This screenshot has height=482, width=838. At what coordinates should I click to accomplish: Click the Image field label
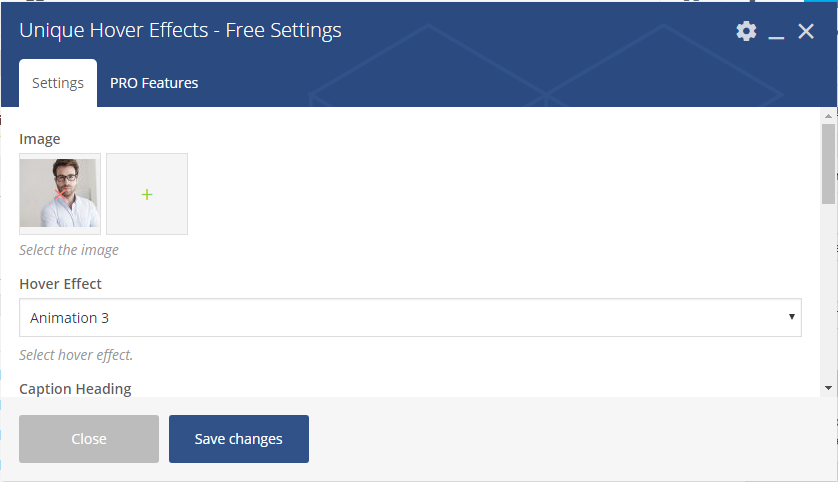tap(40, 139)
